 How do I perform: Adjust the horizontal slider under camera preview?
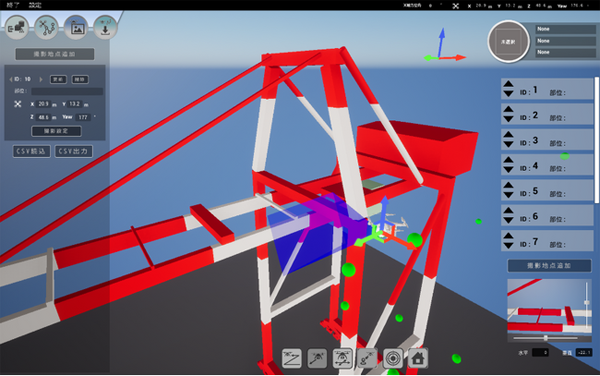545,338
